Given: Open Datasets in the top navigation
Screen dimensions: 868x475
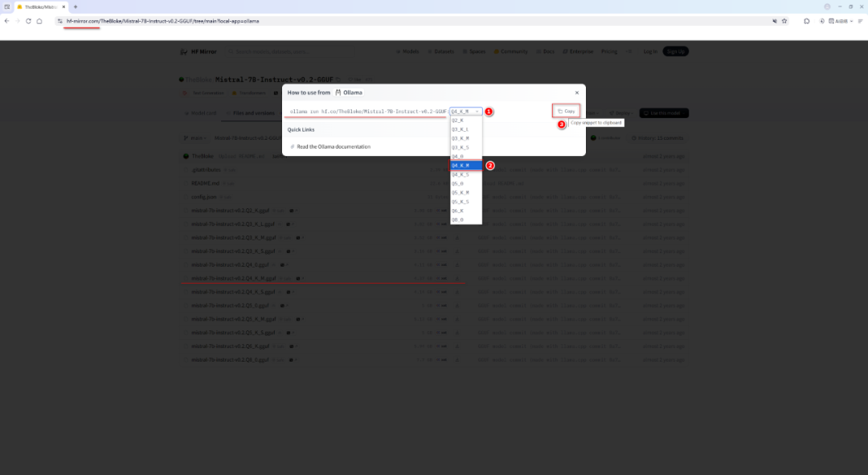Looking at the screenshot, I should click(x=441, y=51).
